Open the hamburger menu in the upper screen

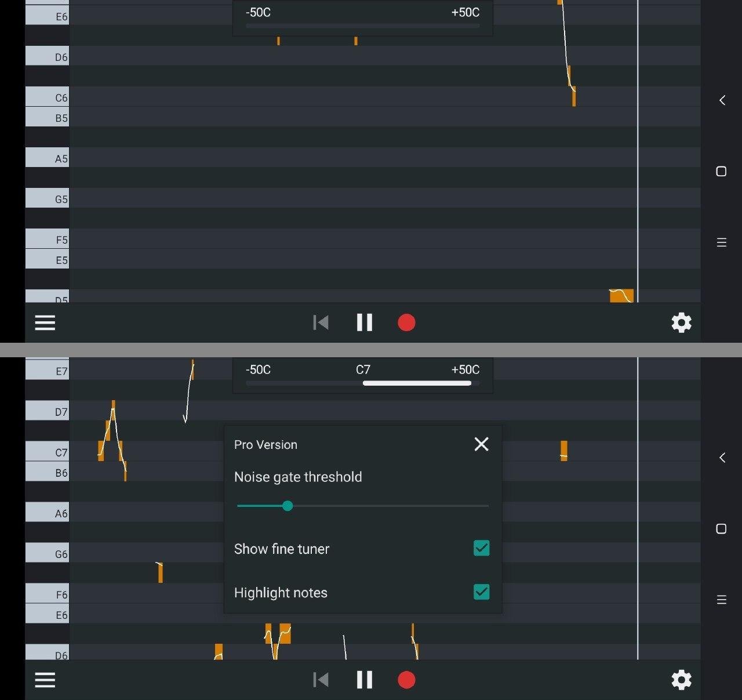click(x=45, y=322)
